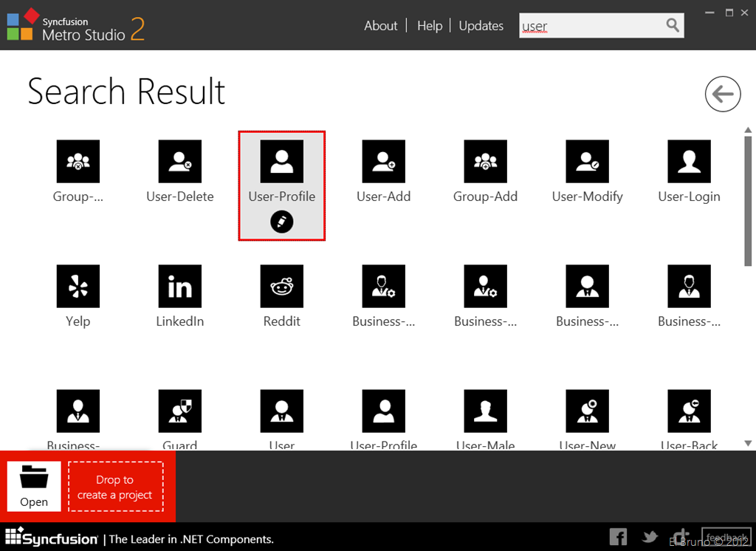Select the User-Add icon
756x551 pixels.
click(x=383, y=162)
